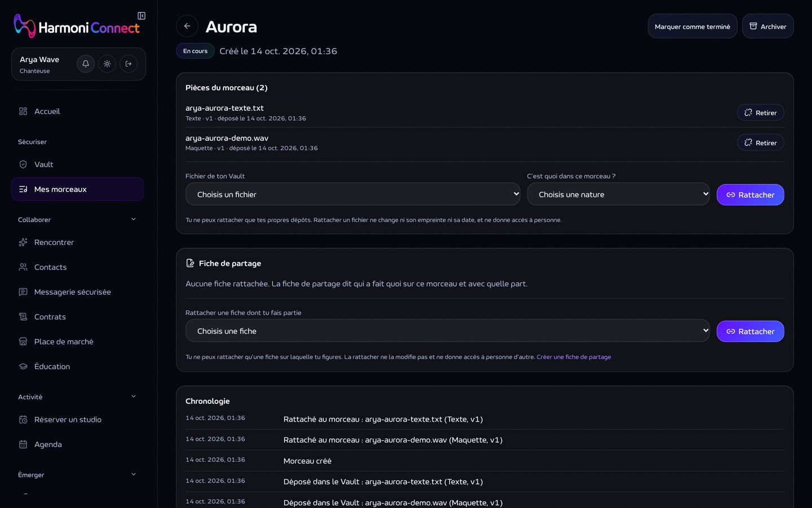Click the Contacts people icon
Viewport: 812px width, 508px height.
tap(23, 267)
